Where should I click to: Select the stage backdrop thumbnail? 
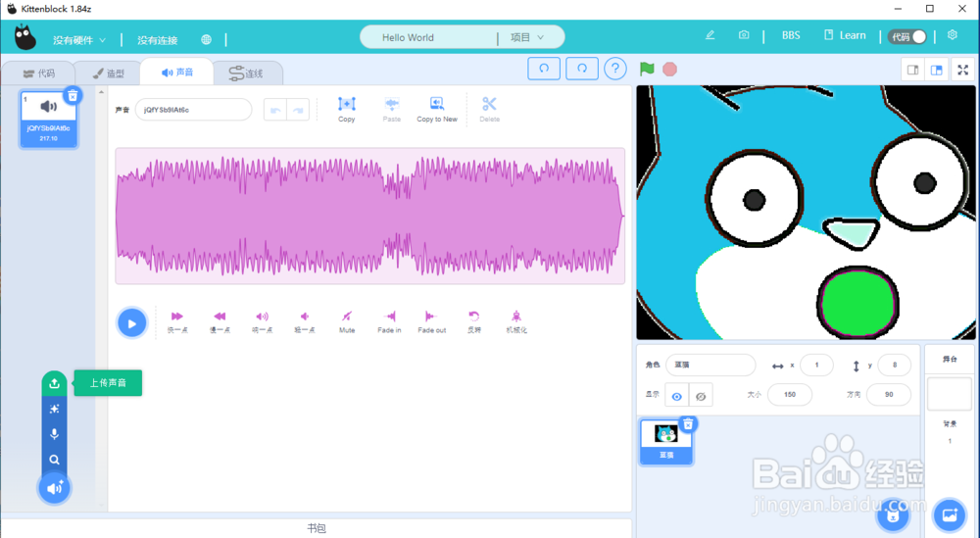[x=950, y=394]
